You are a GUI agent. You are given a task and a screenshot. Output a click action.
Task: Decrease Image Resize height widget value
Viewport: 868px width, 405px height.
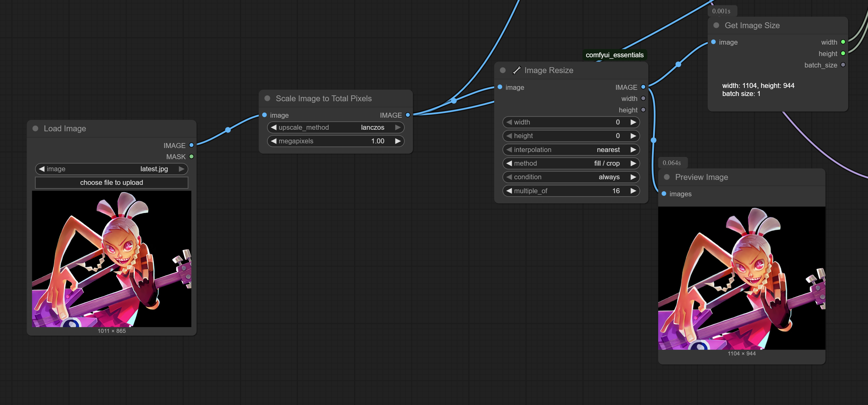[x=509, y=136]
